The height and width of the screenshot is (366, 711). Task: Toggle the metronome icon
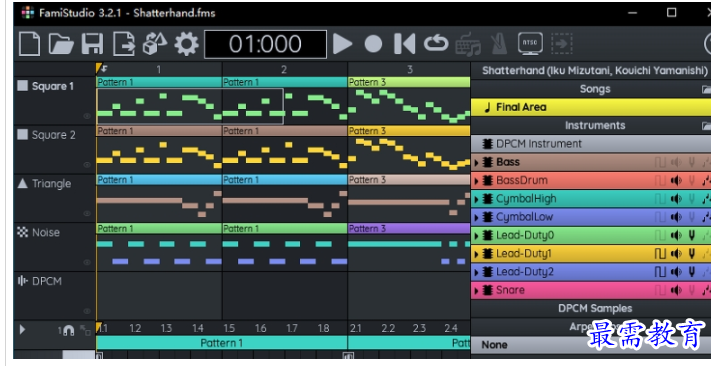[x=499, y=44]
